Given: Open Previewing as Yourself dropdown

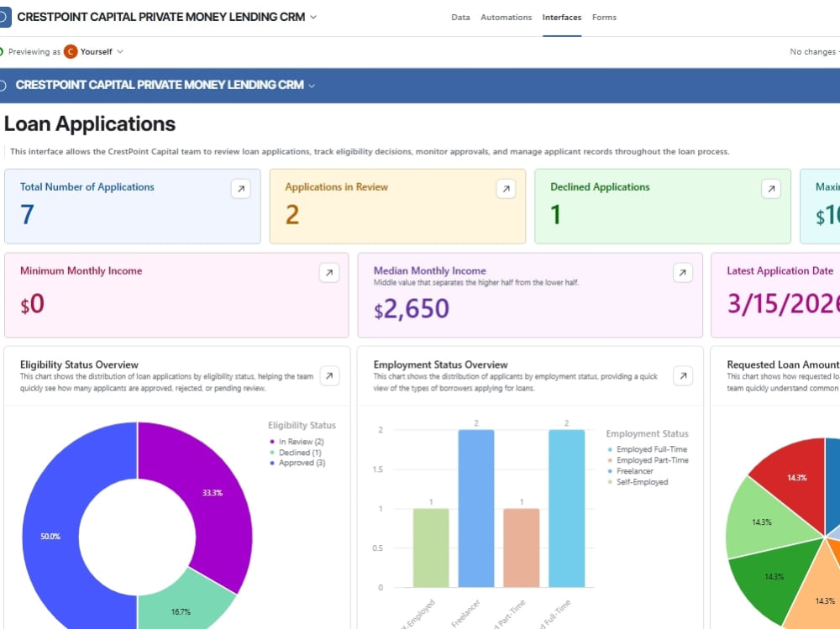Looking at the screenshot, I should coord(120,51).
